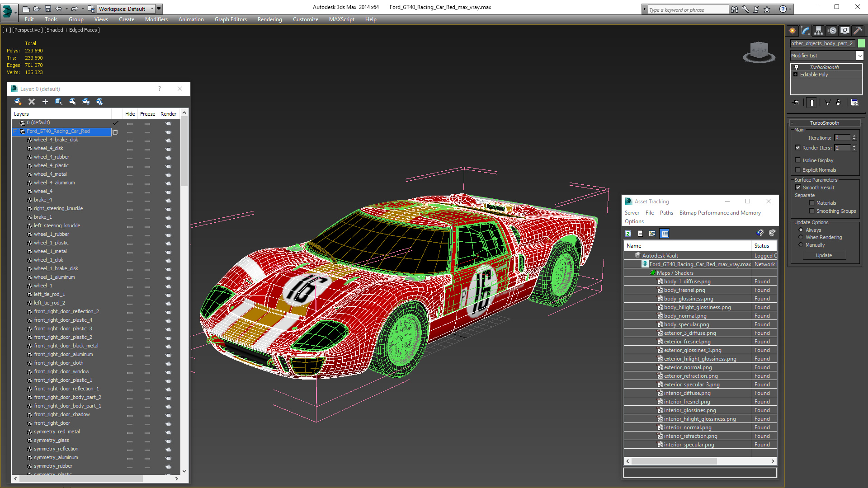This screenshot has height=488, width=868.
Task: Open the Modifier List dropdown
Action: coord(859,56)
